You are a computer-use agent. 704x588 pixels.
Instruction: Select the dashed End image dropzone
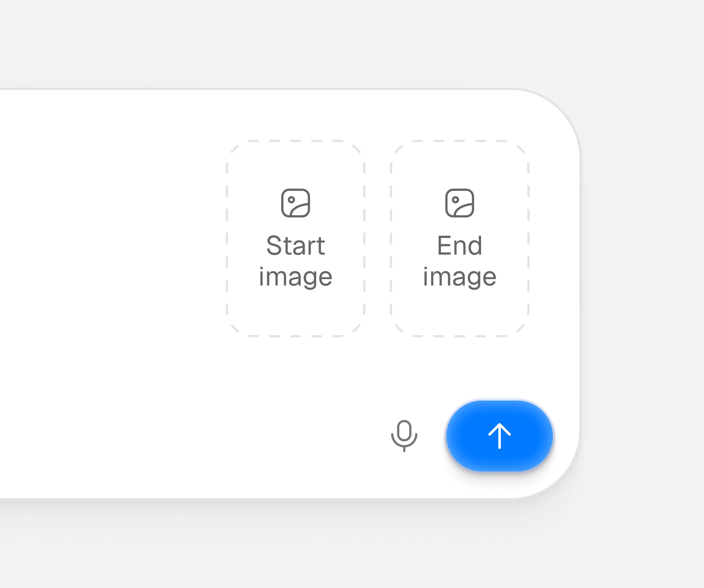point(460,238)
